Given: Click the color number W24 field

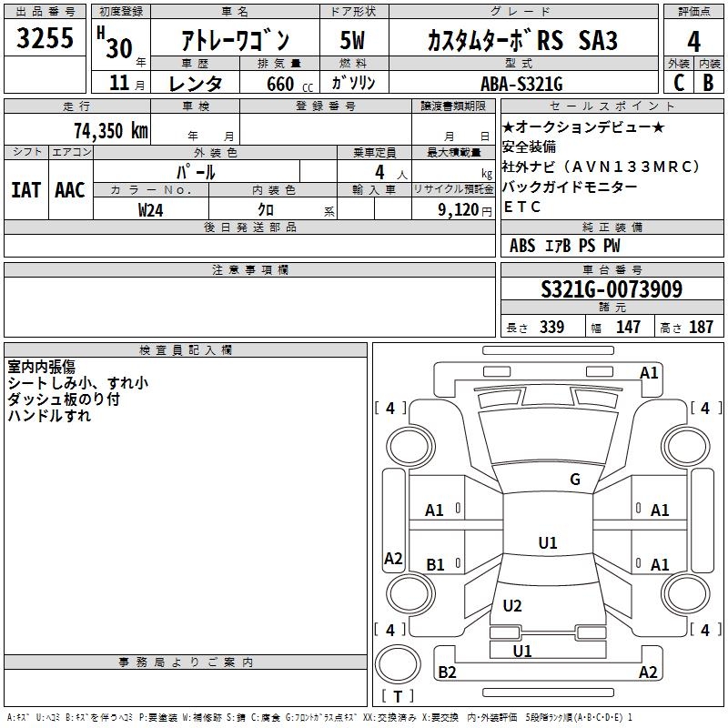Looking at the screenshot, I should point(151,209).
